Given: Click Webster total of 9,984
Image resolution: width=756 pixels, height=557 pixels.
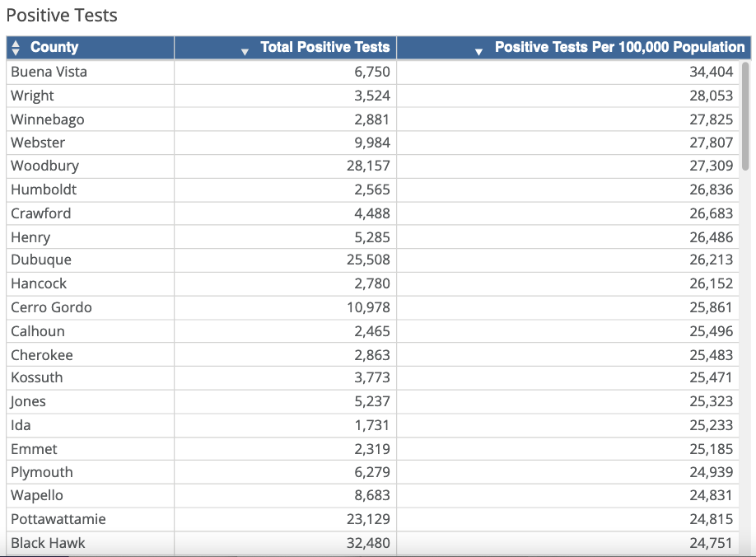Looking at the screenshot, I should (x=371, y=143).
